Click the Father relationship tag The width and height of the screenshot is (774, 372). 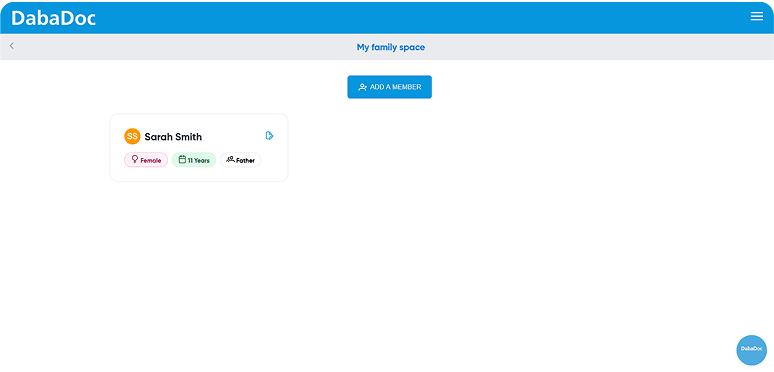pos(240,160)
